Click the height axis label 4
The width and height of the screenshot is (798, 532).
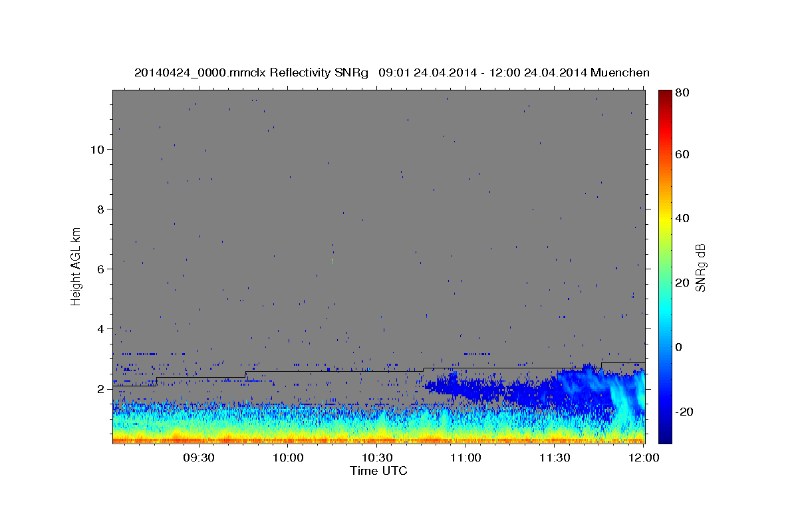coord(101,329)
